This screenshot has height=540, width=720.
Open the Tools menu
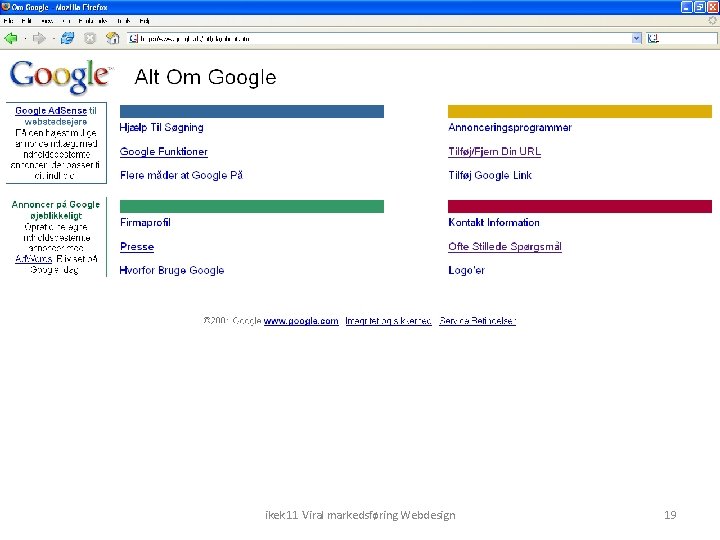124,21
